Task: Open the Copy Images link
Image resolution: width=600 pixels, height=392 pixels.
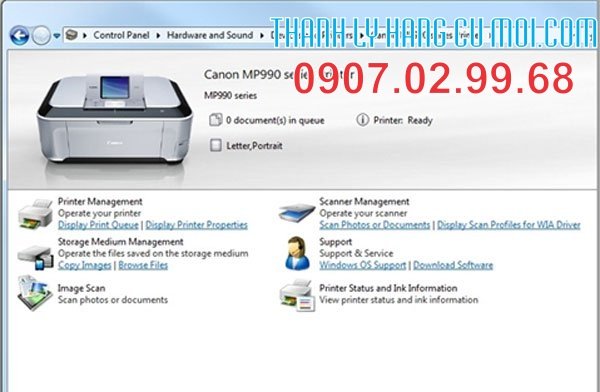Action: tap(84, 265)
